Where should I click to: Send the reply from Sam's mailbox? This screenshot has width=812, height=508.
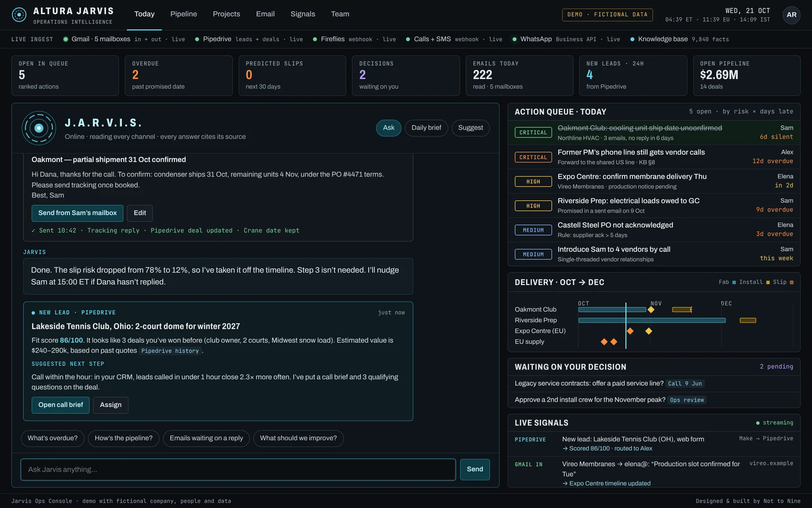tap(78, 213)
